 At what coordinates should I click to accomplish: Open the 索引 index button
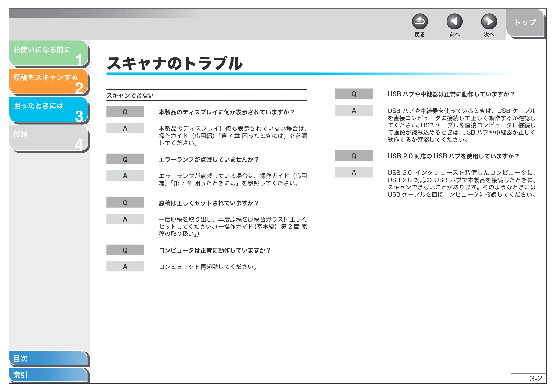(48, 375)
